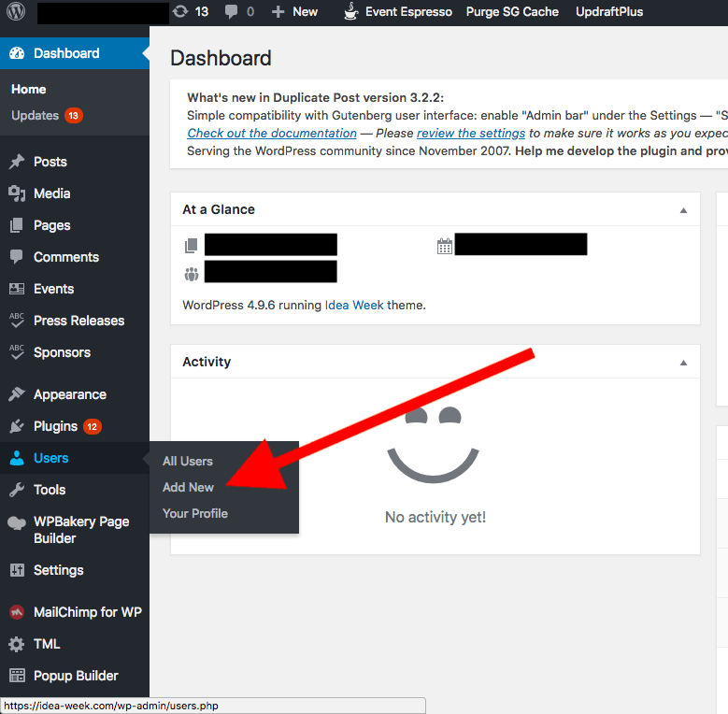Choose Add New in Users flyout
This screenshot has height=714, width=728.
(x=188, y=487)
